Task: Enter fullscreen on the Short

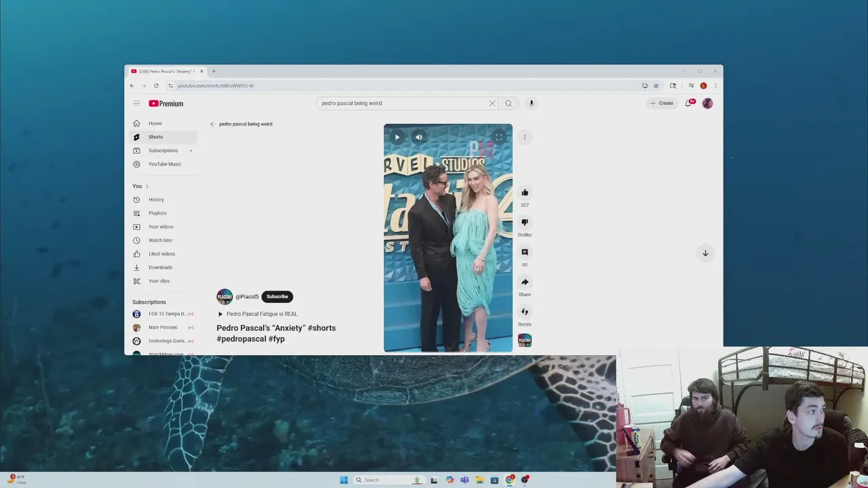Action: (499, 137)
